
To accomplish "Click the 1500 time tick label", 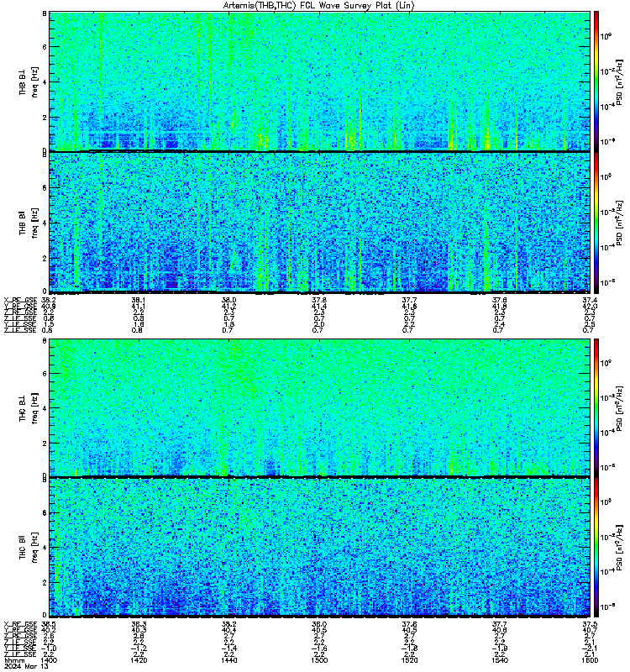I will click(x=319, y=660).
